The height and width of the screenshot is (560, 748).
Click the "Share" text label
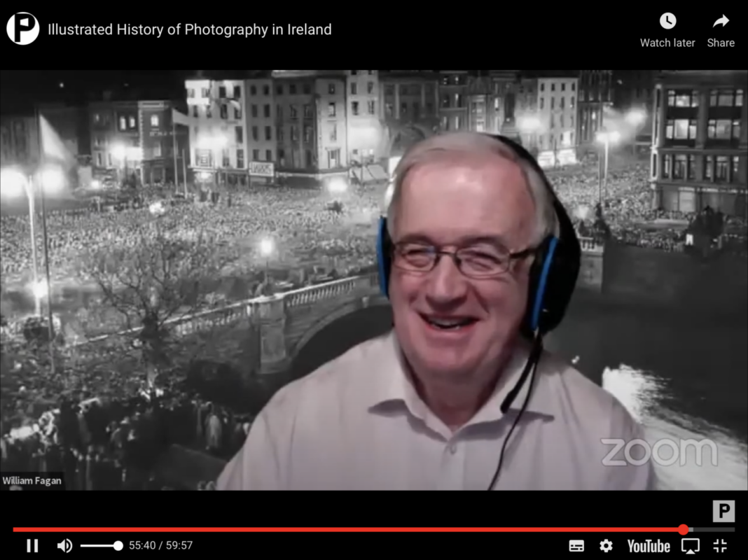pyautogui.click(x=721, y=43)
